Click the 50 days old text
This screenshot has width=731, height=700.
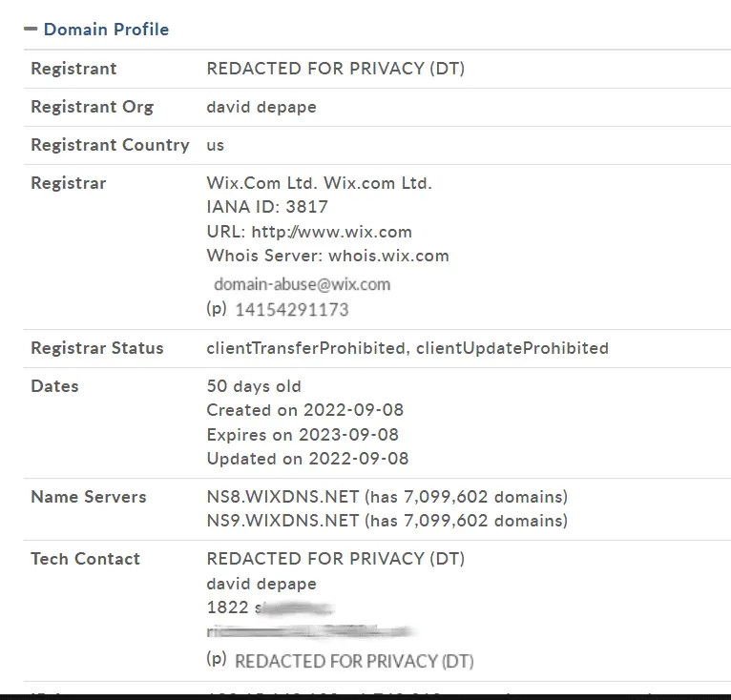point(254,386)
